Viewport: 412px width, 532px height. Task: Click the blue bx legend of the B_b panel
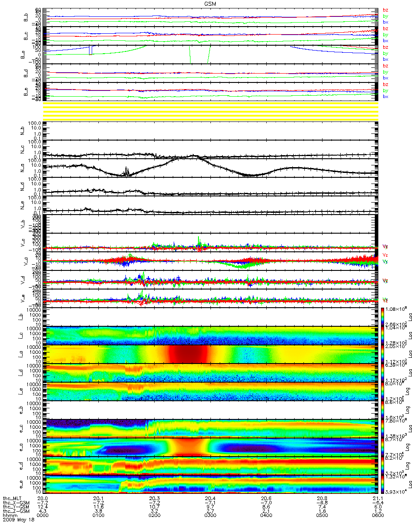pos(385,22)
